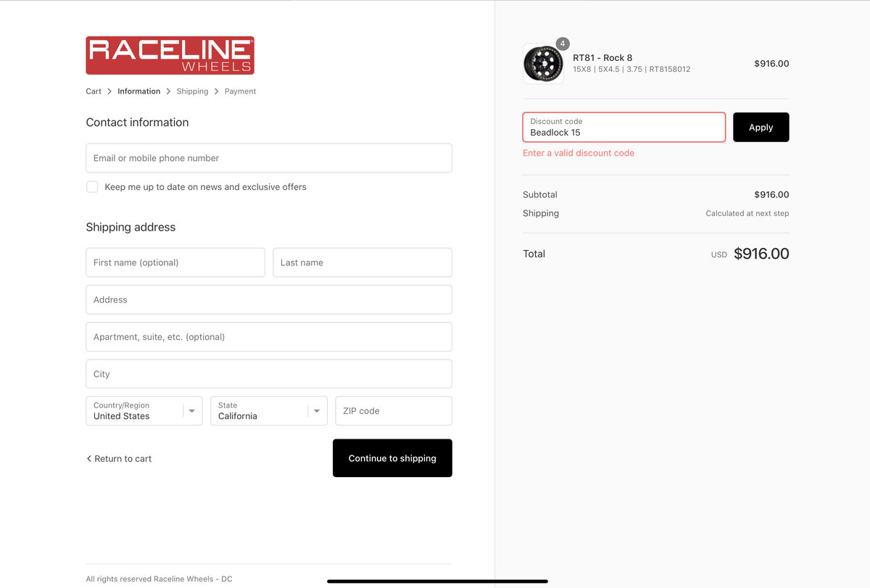Click the quantity badge on the wheel image
Viewport: 870px width, 588px height.
click(x=563, y=44)
